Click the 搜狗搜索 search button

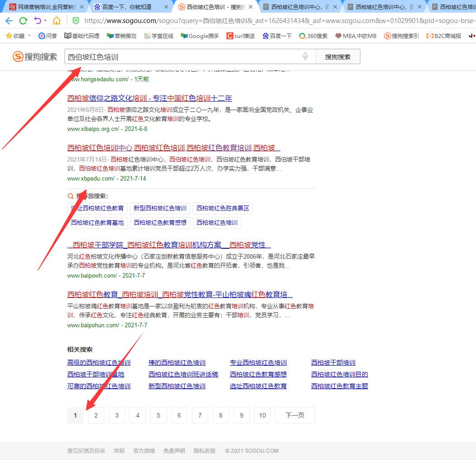pyautogui.click(x=336, y=56)
